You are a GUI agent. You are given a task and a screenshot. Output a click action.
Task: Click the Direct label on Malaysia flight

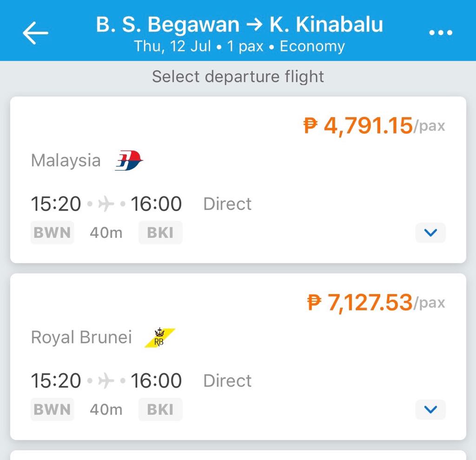tap(227, 204)
